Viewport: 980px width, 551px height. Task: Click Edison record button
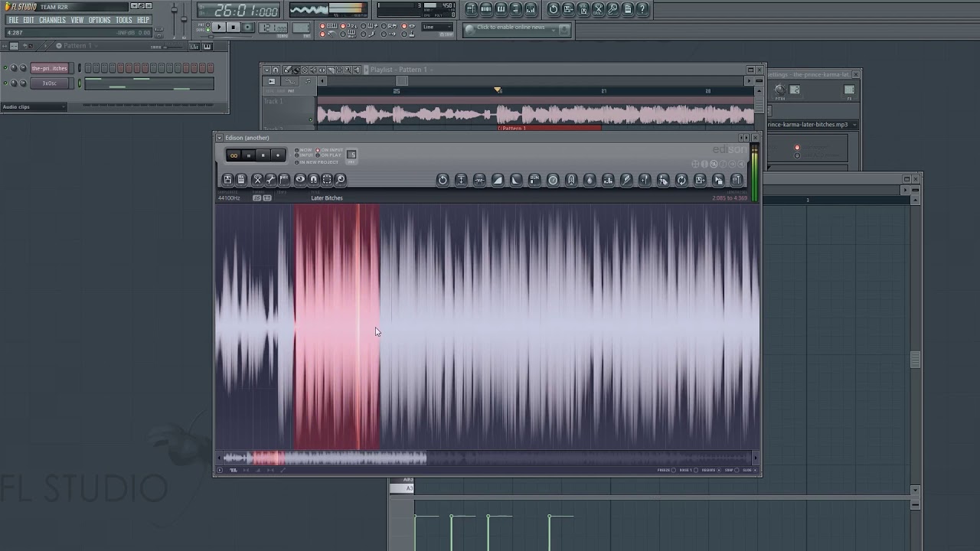278,155
